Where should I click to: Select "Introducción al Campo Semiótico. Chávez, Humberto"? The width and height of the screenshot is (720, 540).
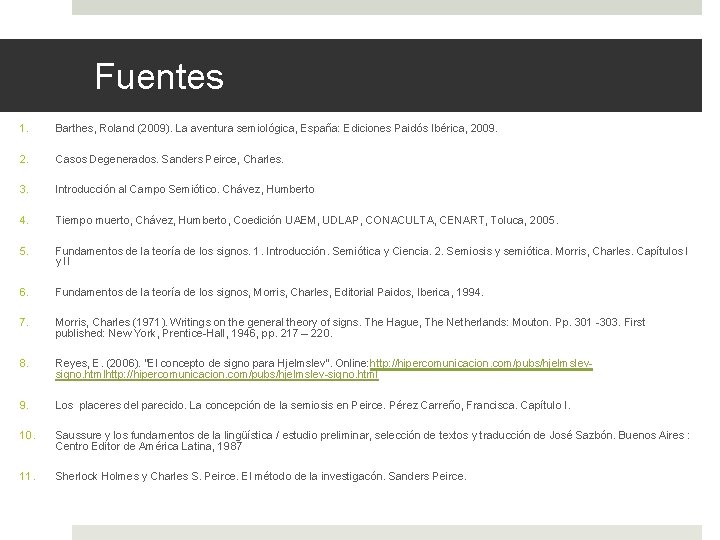point(185,189)
